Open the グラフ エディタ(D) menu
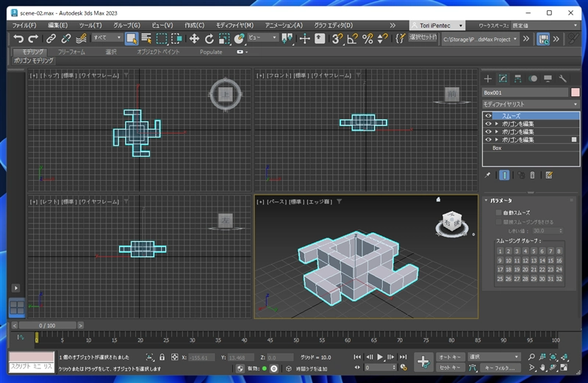The height and width of the screenshot is (383, 588). 334,26
